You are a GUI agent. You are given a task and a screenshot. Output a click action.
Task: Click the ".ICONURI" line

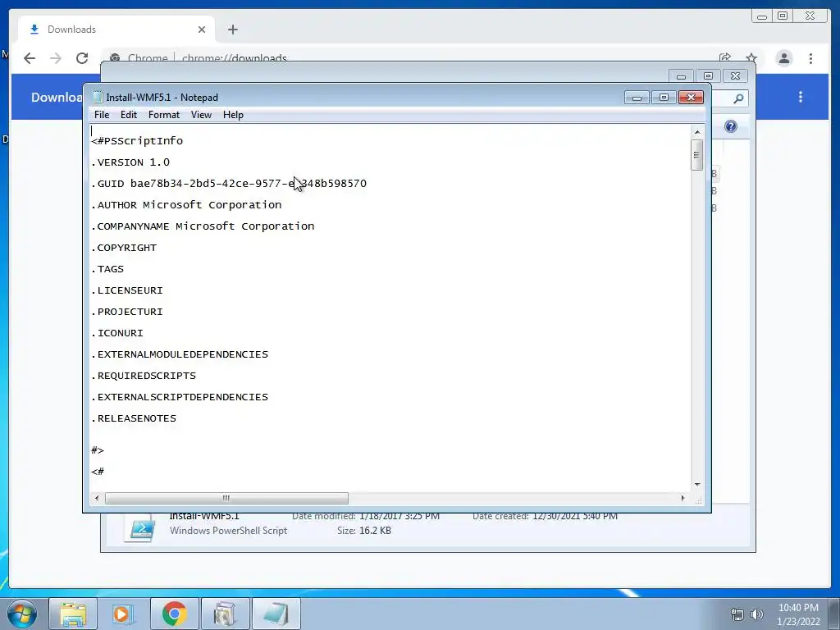pyautogui.click(x=117, y=333)
